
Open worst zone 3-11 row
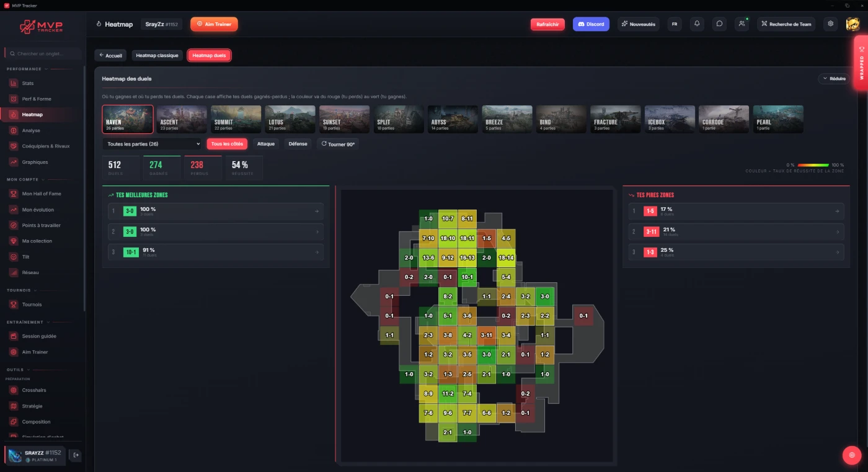click(x=736, y=232)
